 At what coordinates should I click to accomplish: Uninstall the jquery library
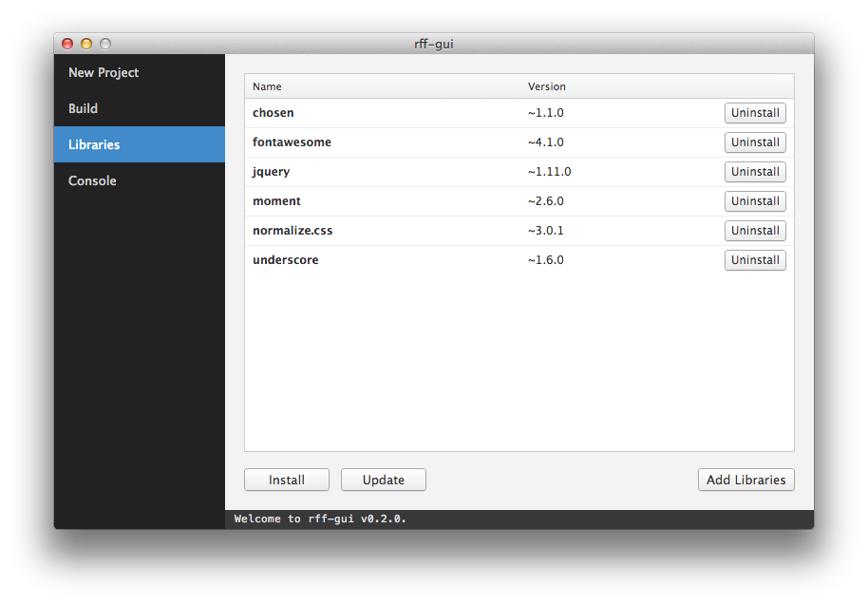755,172
